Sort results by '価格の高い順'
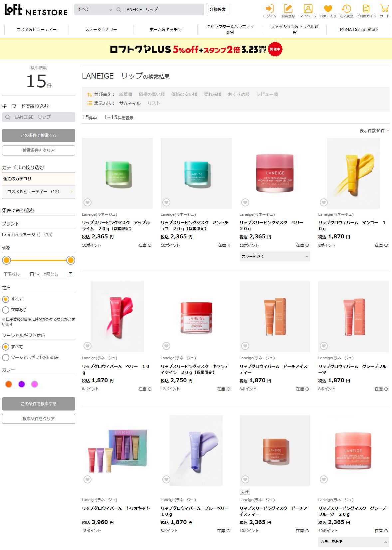The height and width of the screenshot is (550, 392). [x=152, y=95]
